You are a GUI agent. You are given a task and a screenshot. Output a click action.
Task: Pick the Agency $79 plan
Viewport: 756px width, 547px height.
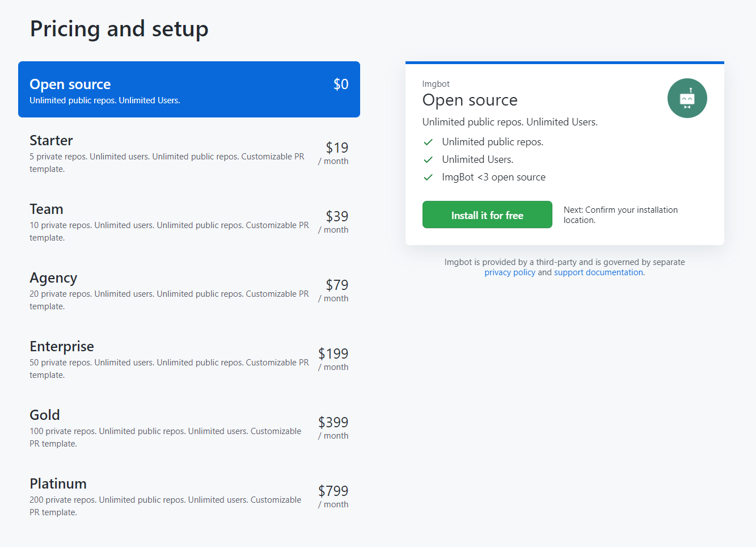[x=189, y=291]
